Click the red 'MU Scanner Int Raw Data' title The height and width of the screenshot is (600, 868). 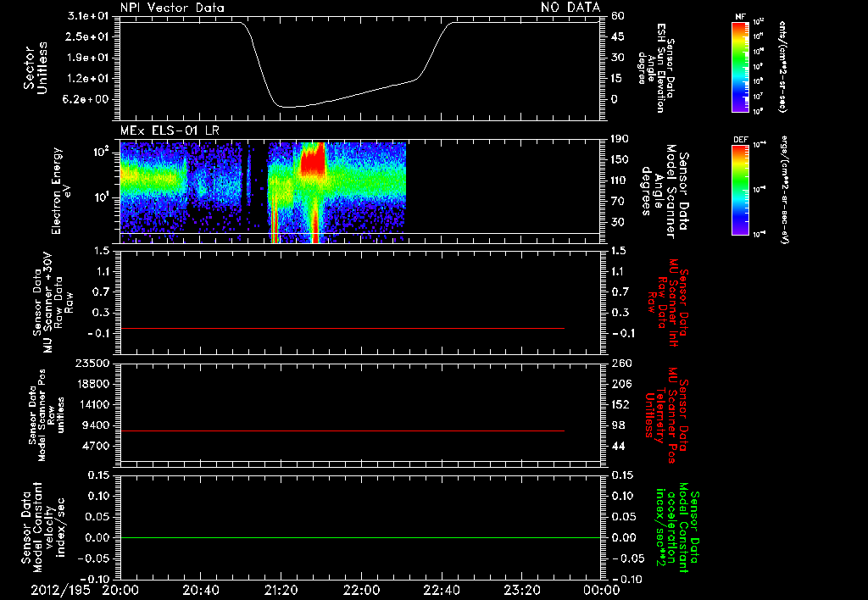(x=668, y=303)
